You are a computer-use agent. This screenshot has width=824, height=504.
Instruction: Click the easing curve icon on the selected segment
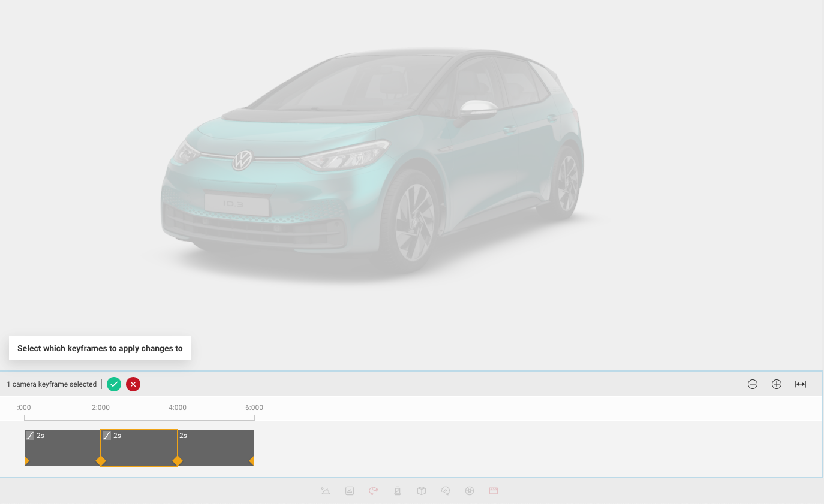coord(107,436)
